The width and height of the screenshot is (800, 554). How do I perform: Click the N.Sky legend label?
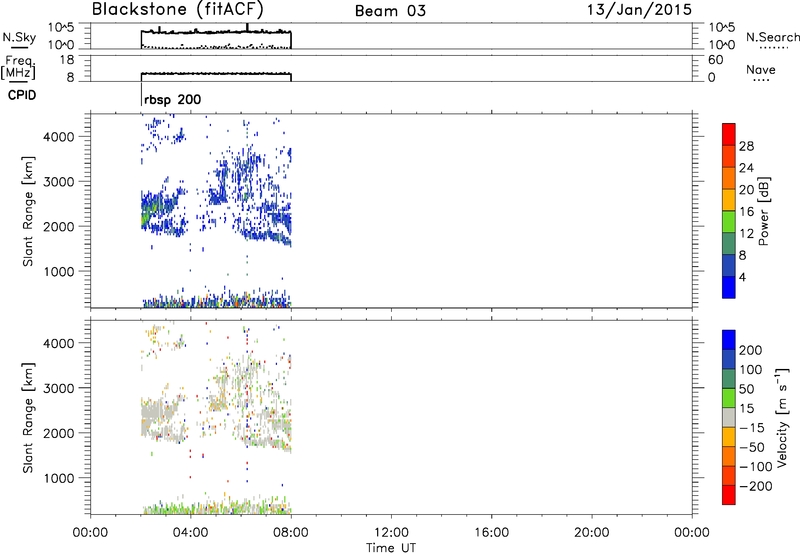point(19,37)
